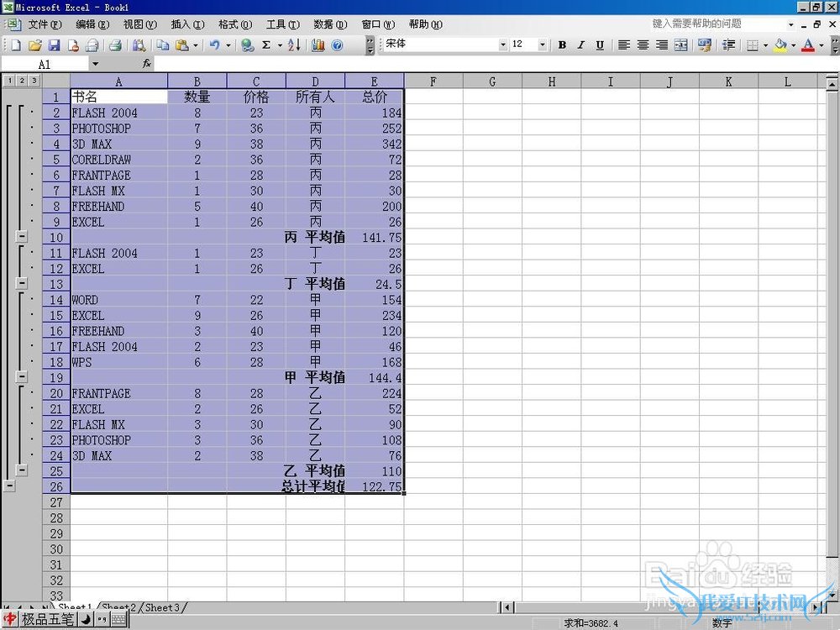This screenshot has height=630, width=840.
Task: Open the font size dropdown showing 12
Action: [542, 45]
